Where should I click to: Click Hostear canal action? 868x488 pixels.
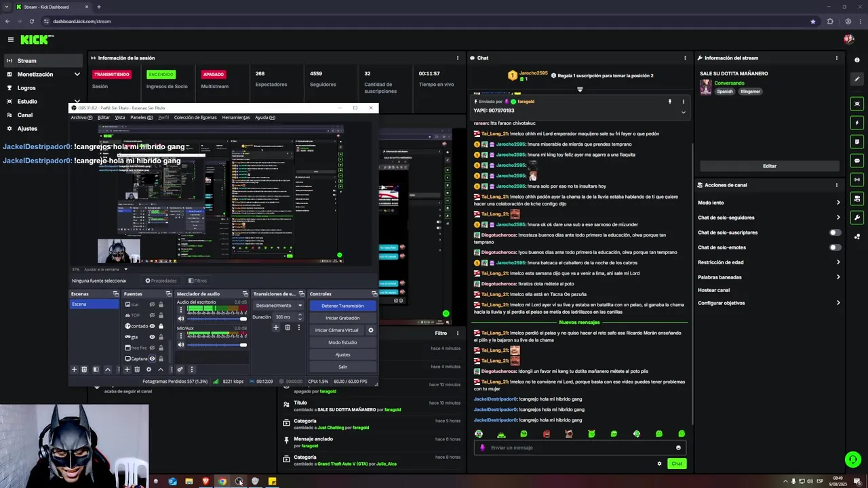click(714, 290)
